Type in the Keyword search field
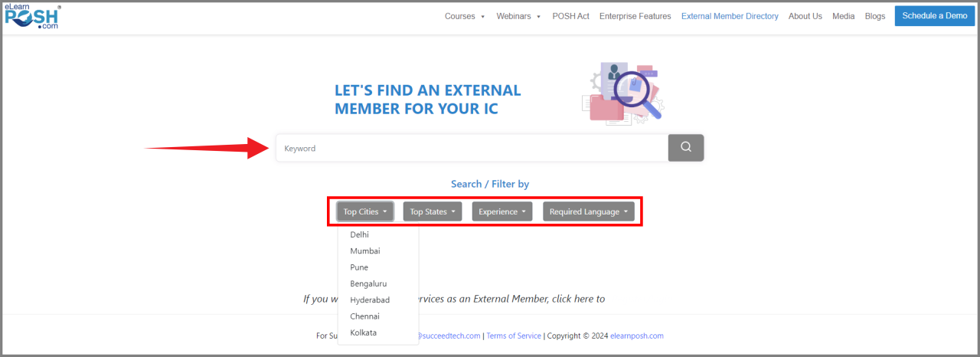Viewport: 980px width, 357px height. (471, 149)
